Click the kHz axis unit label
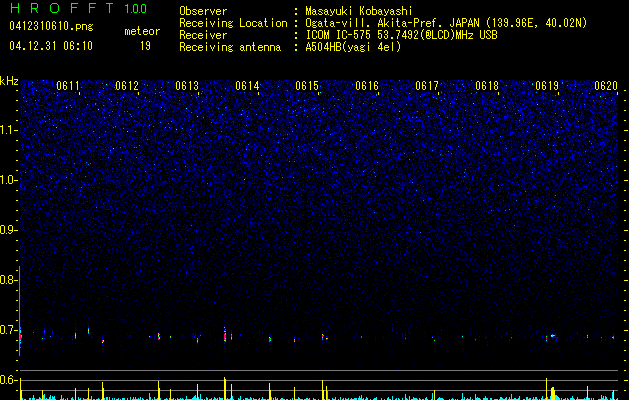This screenshot has height=400, width=629. click(x=9, y=81)
